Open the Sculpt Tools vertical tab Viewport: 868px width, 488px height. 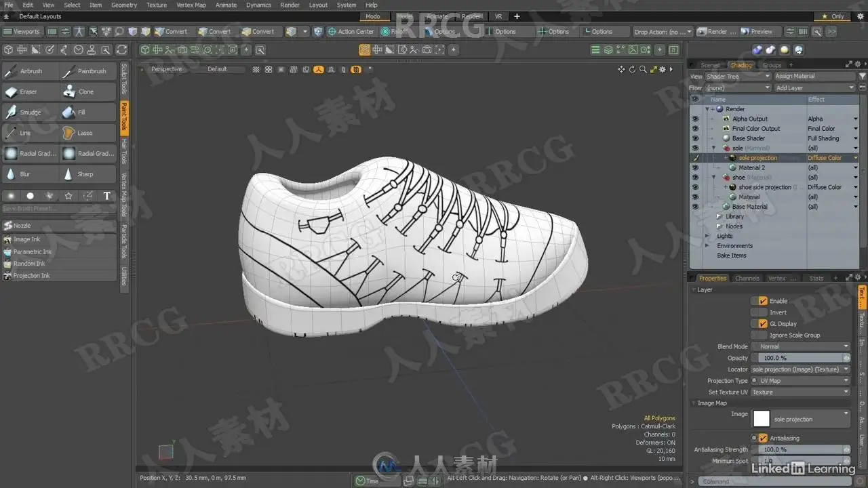click(x=124, y=79)
